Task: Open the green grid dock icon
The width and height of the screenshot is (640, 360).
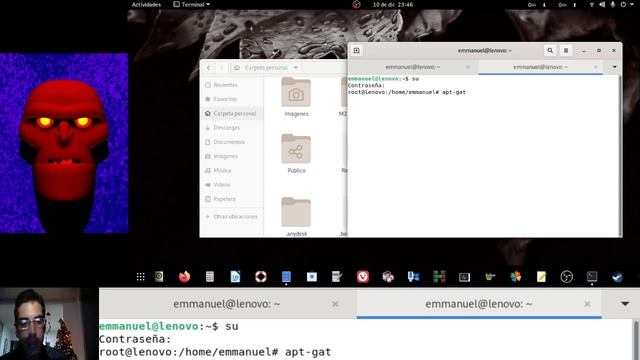Action: 439,277
